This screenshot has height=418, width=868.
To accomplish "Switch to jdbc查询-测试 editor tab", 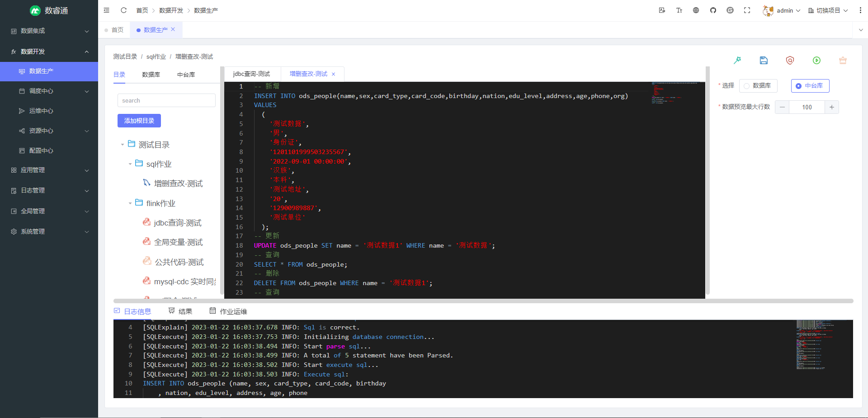I will point(251,74).
